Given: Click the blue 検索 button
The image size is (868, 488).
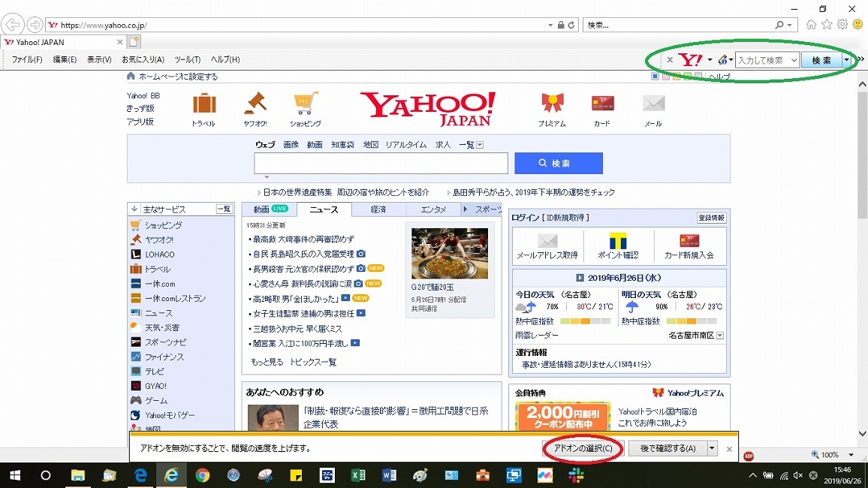Looking at the screenshot, I should [559, 163].
